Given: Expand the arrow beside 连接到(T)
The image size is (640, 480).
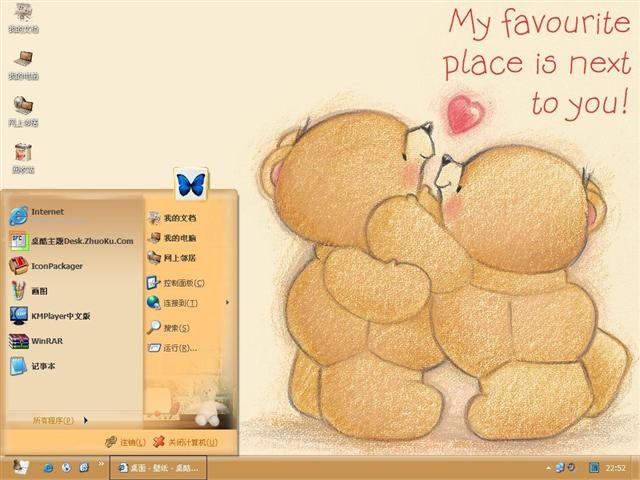Looking at the screenshot, I should pos(227,302).
